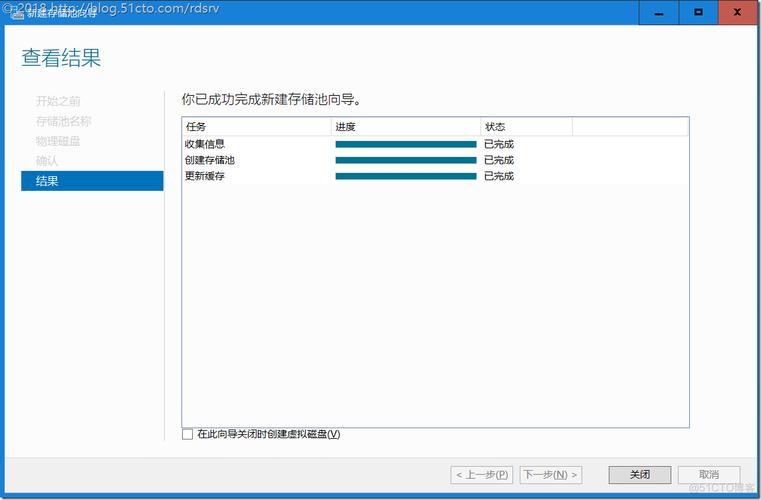
Task: Click 已完成 status of 创建存储池
Action: (499, 160)
